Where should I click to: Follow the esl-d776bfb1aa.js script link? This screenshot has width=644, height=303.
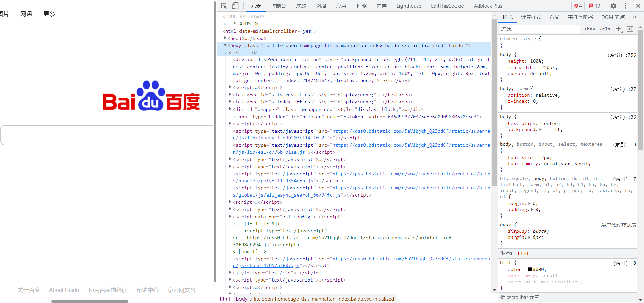coord(362,148)
